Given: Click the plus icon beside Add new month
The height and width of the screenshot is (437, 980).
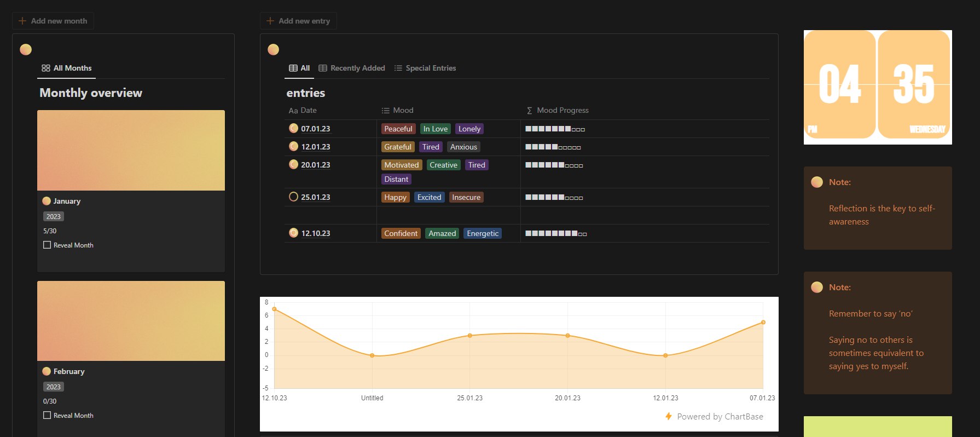Looking at the screenshot, I should pyautogui.click(x=22, y=21).
